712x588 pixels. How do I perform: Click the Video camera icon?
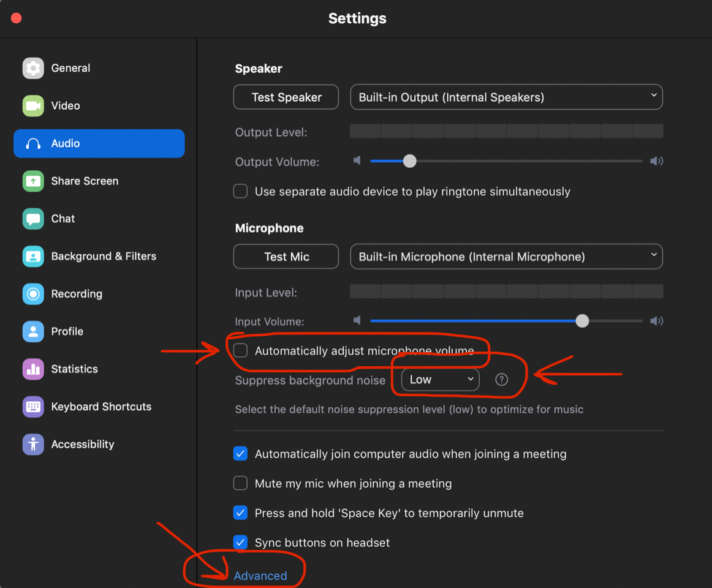(x=33, y=106)
